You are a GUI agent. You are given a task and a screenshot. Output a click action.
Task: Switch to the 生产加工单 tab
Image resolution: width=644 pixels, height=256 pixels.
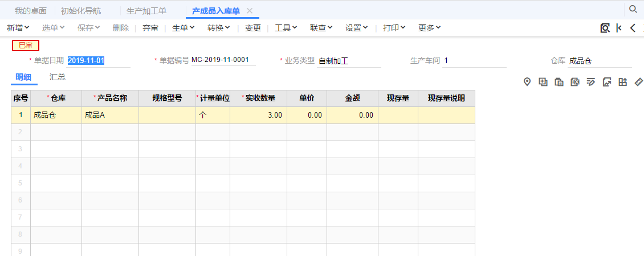tap(146, 11)
